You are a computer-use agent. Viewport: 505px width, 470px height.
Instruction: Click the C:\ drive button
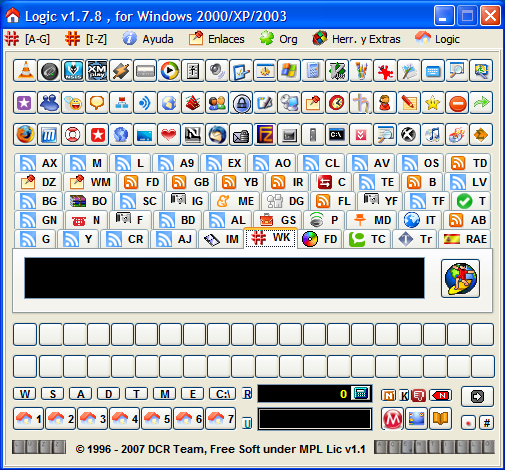coord(223,394)
